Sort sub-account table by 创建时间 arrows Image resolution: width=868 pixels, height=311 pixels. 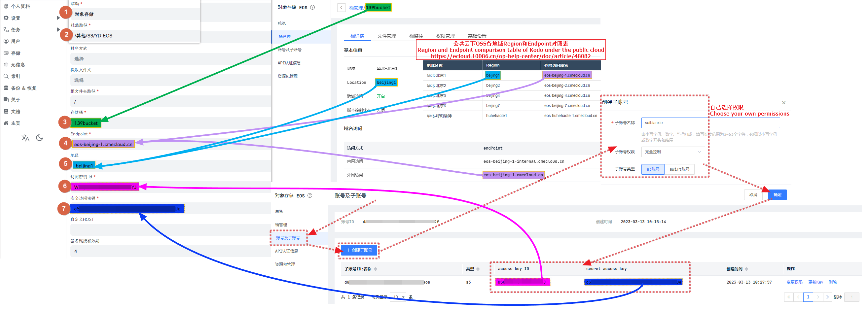(746, 269)
